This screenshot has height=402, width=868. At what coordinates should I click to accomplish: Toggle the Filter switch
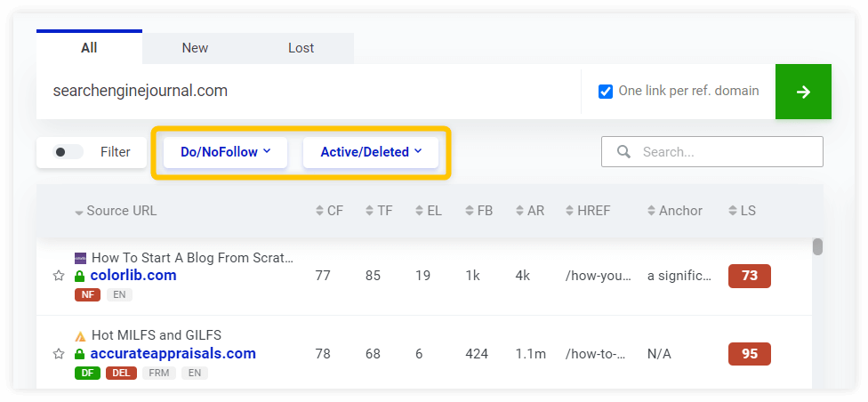click(68, 152)
